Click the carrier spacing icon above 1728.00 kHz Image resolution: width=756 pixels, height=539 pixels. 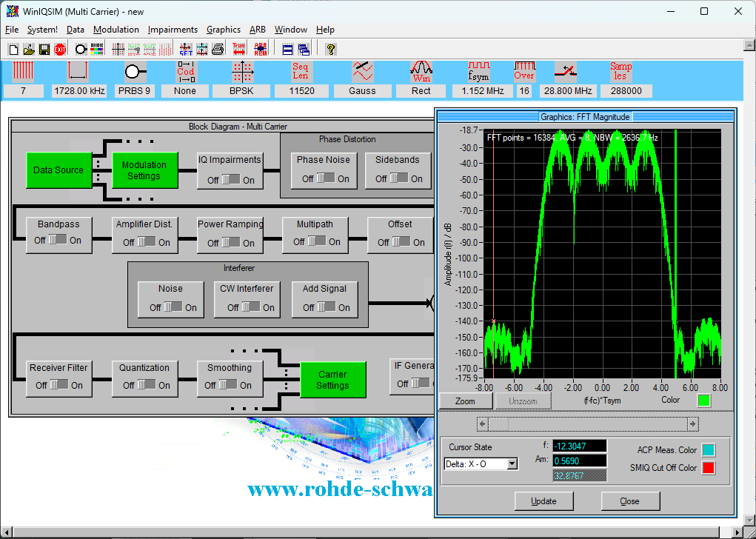[78, 71]
